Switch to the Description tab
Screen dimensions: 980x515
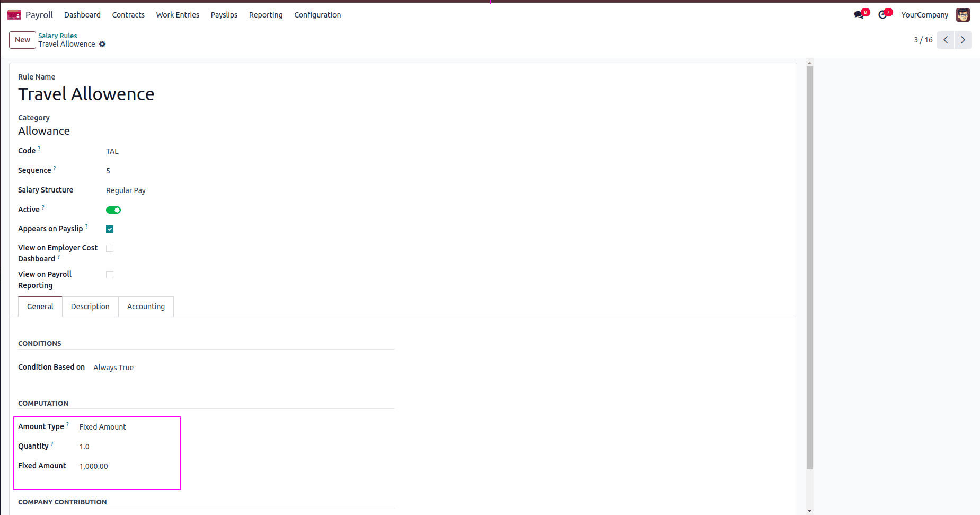tap(90, 307)
